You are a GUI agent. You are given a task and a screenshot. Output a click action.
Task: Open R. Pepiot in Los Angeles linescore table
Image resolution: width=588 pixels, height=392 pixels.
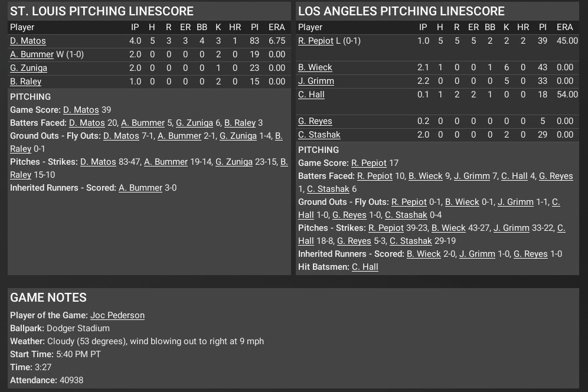pos(316,41)
